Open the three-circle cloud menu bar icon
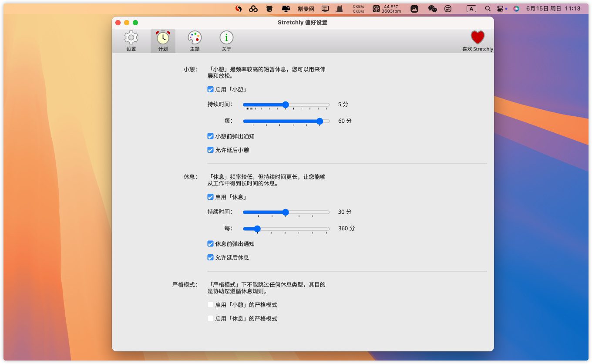Viewport: 592px width, 364px height. click(x=253, y=9)
